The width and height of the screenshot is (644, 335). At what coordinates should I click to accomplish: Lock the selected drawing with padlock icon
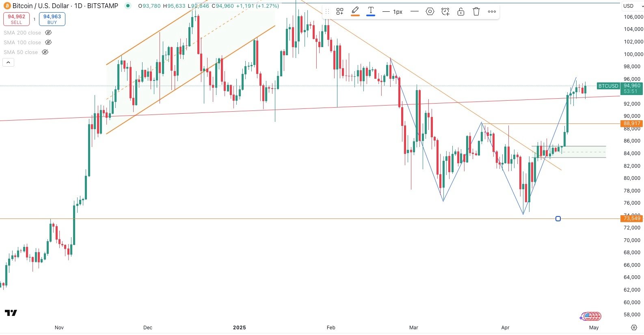[x=461, y=11]
